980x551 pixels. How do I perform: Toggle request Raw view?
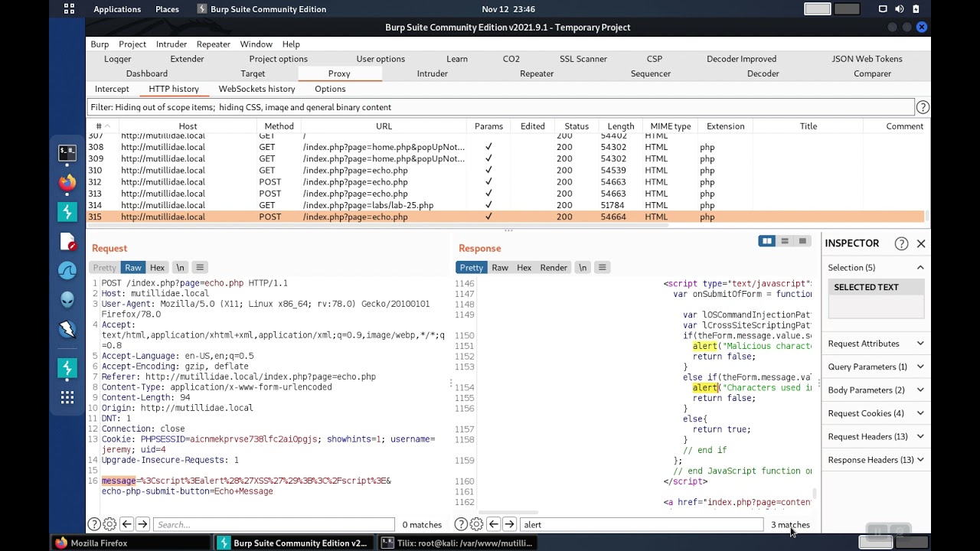[133, 267]
